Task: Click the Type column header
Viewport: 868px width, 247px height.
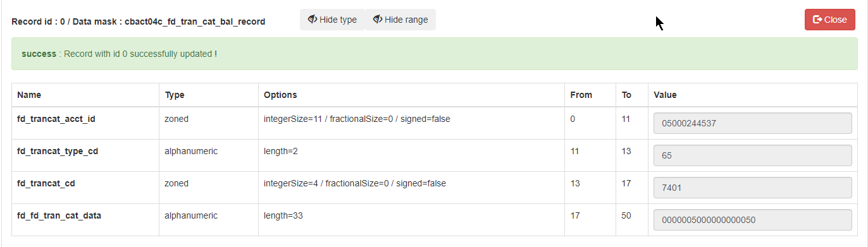Action: click(175, 95)
